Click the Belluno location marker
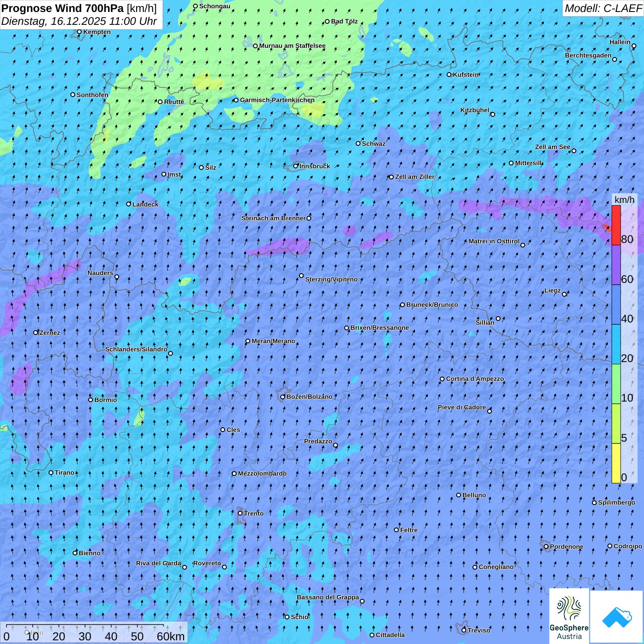The image size is (644, 644). (458, 495)
